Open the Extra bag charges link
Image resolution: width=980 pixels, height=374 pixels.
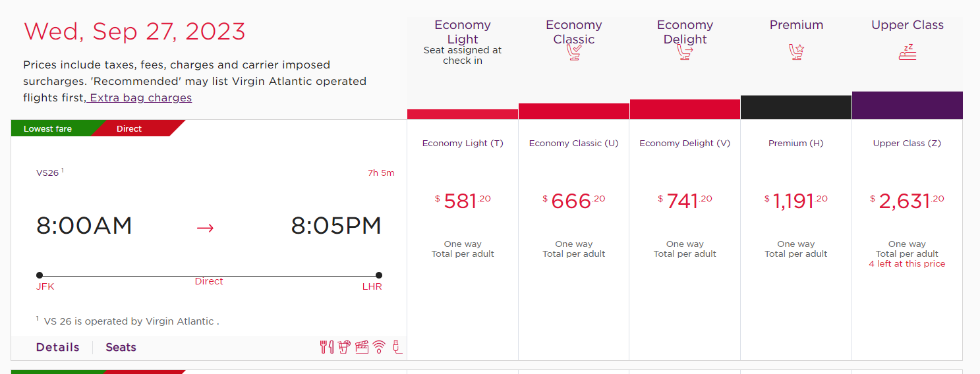click(140, 97)
